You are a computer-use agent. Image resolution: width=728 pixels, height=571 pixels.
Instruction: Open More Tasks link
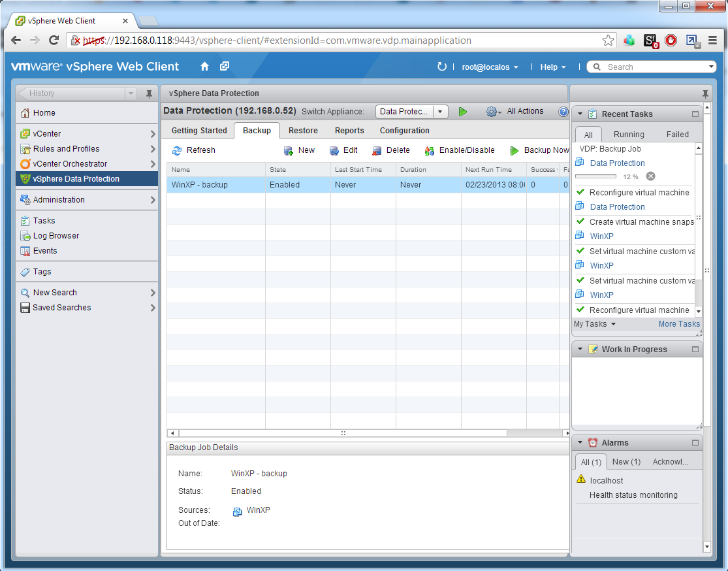pos(679,324)
